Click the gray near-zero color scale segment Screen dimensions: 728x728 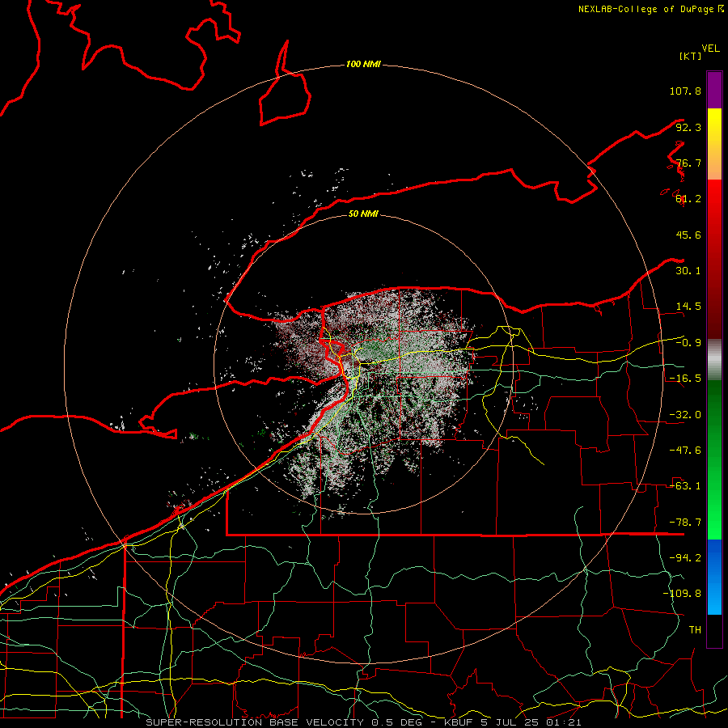[714, 360]
